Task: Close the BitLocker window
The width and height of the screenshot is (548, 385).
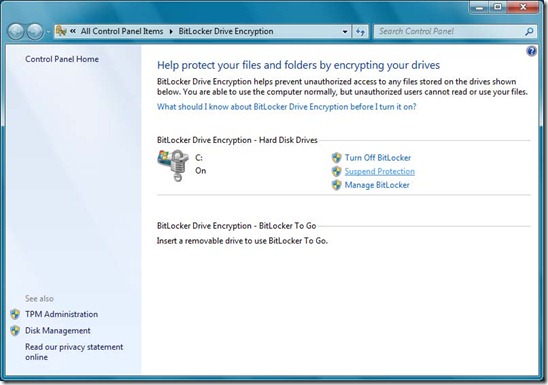Action: 523,7
